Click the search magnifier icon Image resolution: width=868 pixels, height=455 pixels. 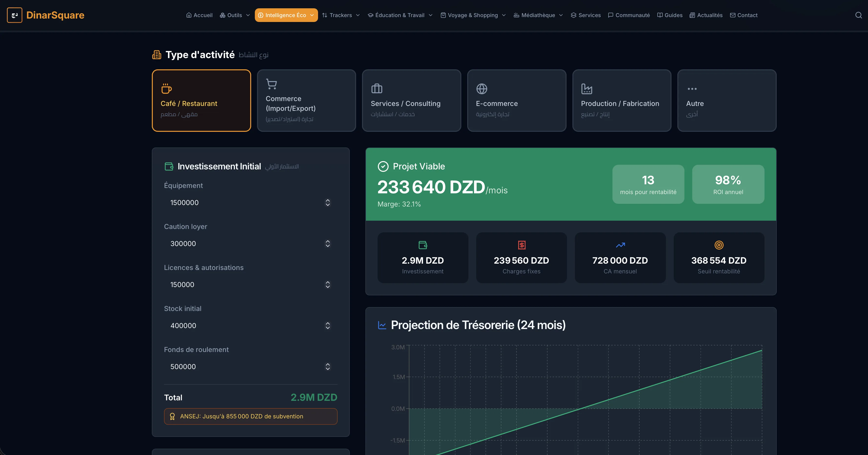858,15
